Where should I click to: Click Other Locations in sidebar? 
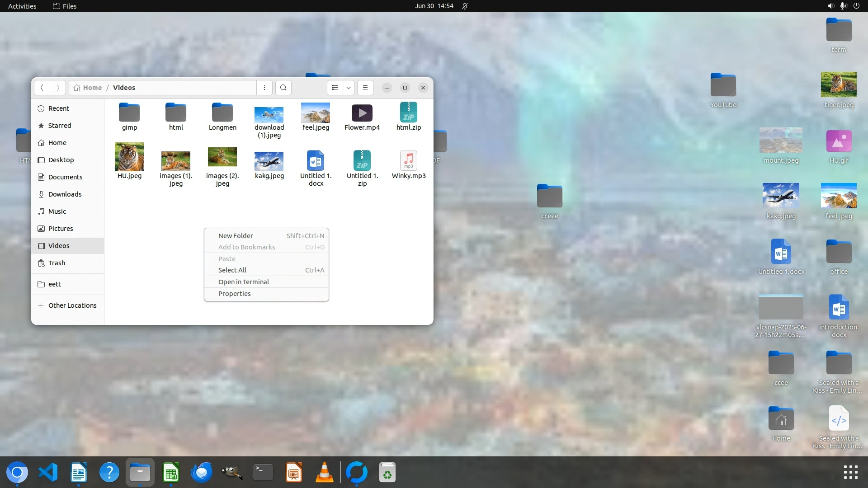(72, 305)
